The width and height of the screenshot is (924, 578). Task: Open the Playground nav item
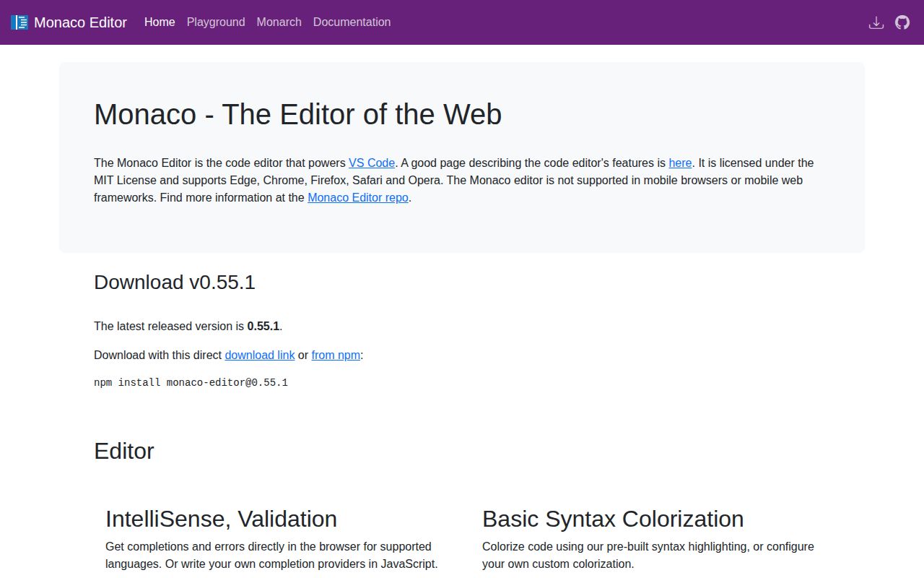tap(216, 22)
